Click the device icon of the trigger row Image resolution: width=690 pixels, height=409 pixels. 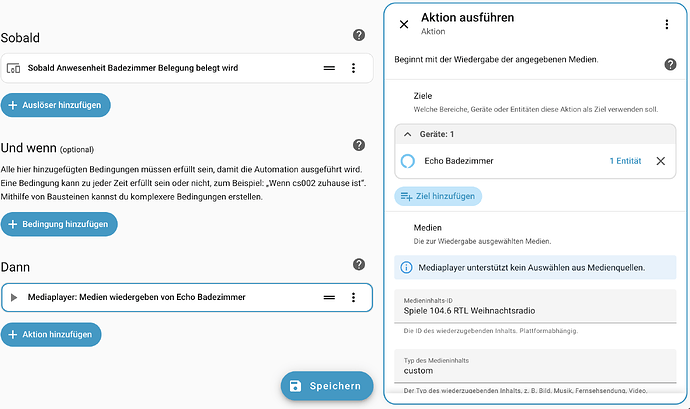14,68
